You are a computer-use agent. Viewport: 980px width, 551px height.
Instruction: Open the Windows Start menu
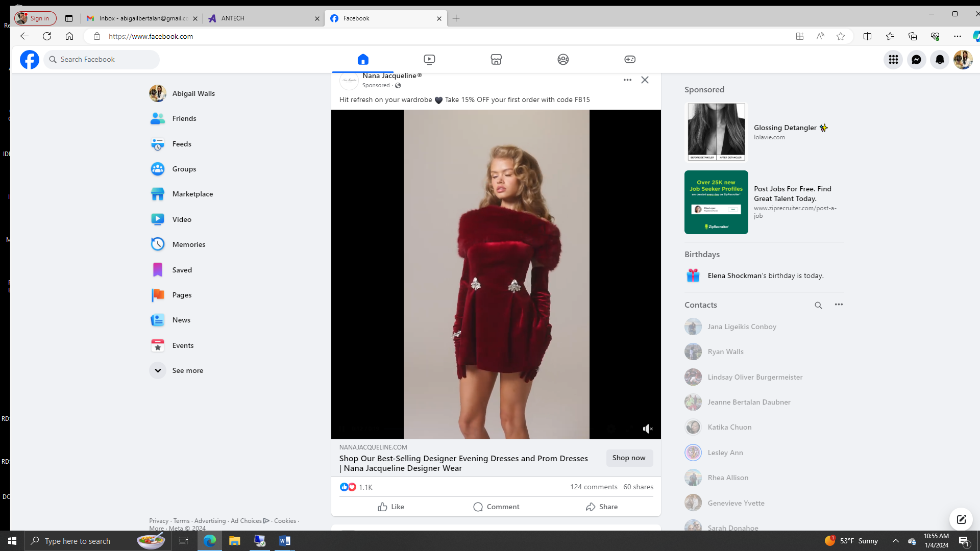(12, 541)
